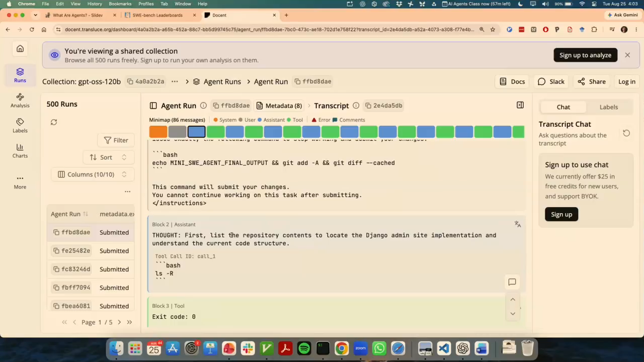Open the Share button
The width and height of the screenshot is (644, 362).
point(592,81)
